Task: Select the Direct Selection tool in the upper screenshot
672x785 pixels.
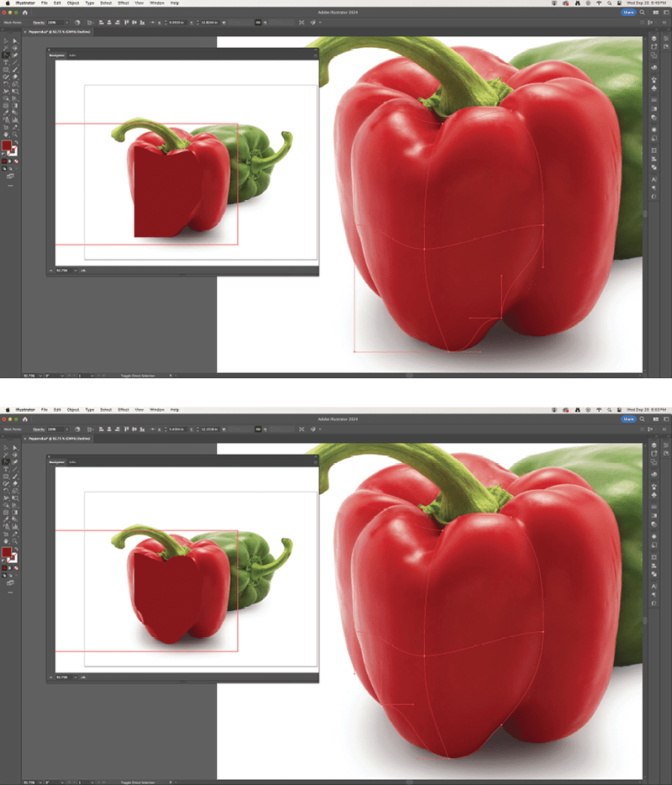Action: (15, 41)
